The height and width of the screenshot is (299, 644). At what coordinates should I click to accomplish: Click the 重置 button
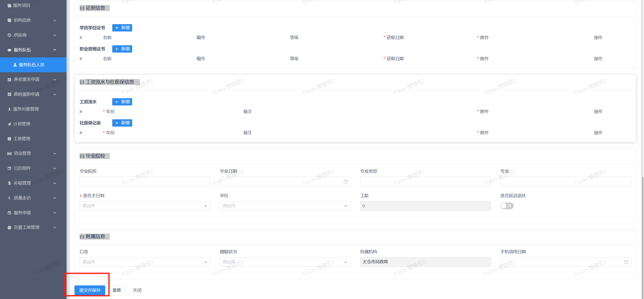117,290
